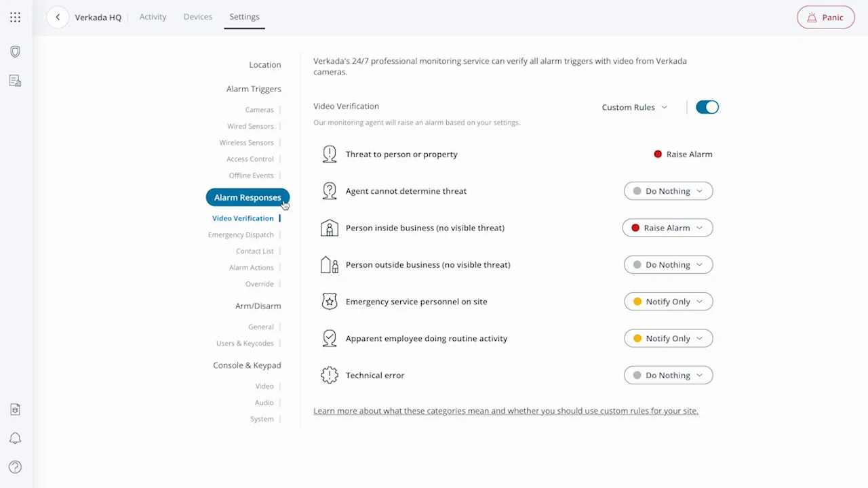Select Wired Sensors submenu item
Viewport: 868px width, 488px height.
coord(250,126)
